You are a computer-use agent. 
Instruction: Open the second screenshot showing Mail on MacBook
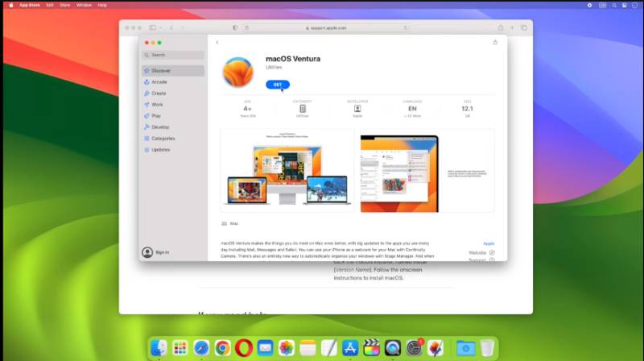(427, 170)
